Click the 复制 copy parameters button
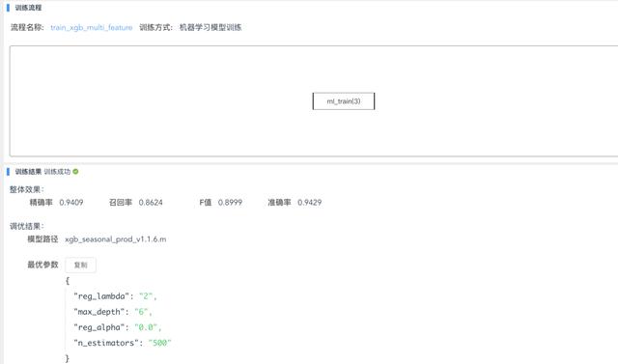 (x=80, y=265)
